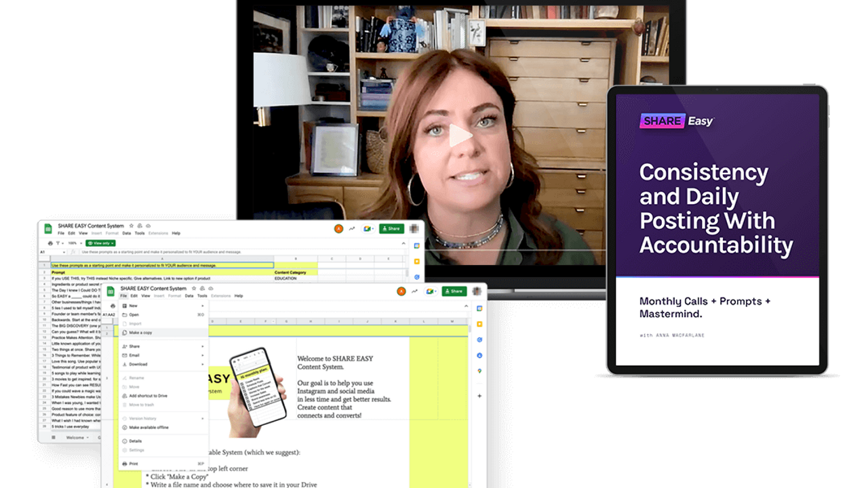Click the print icon in the back window toolbar
Screen dimensions: 868x488
click(x=50, y=243)
